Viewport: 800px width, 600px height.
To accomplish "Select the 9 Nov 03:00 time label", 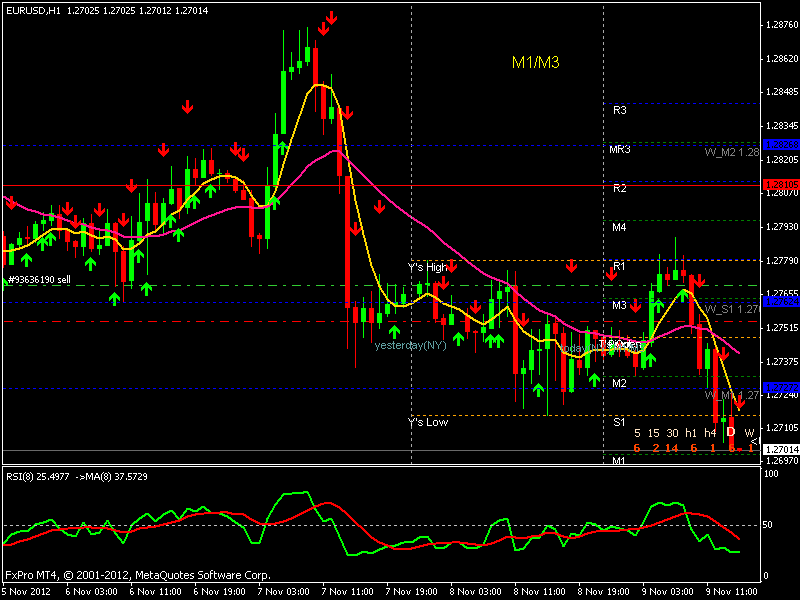I will tap(667, 592).
